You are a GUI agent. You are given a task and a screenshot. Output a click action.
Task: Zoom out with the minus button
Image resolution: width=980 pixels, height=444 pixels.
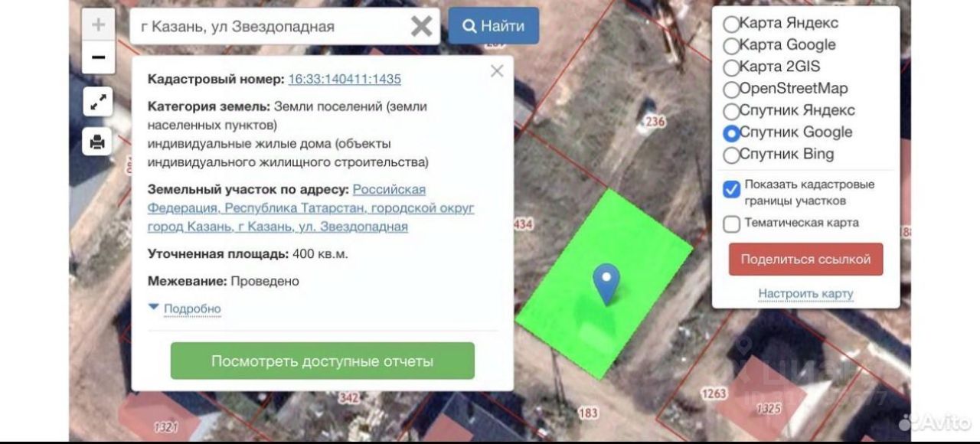pos(98,57)
